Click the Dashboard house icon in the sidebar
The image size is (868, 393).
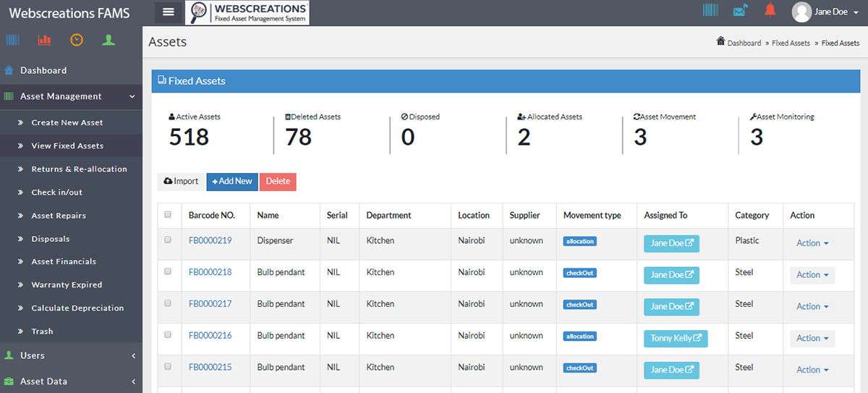pos(9,70)
